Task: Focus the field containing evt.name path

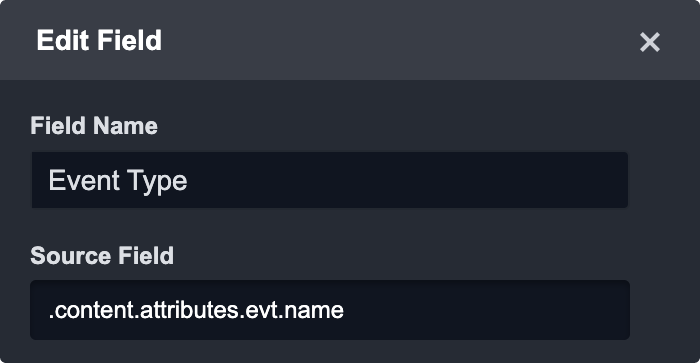Action: click(x=330, y=310)
